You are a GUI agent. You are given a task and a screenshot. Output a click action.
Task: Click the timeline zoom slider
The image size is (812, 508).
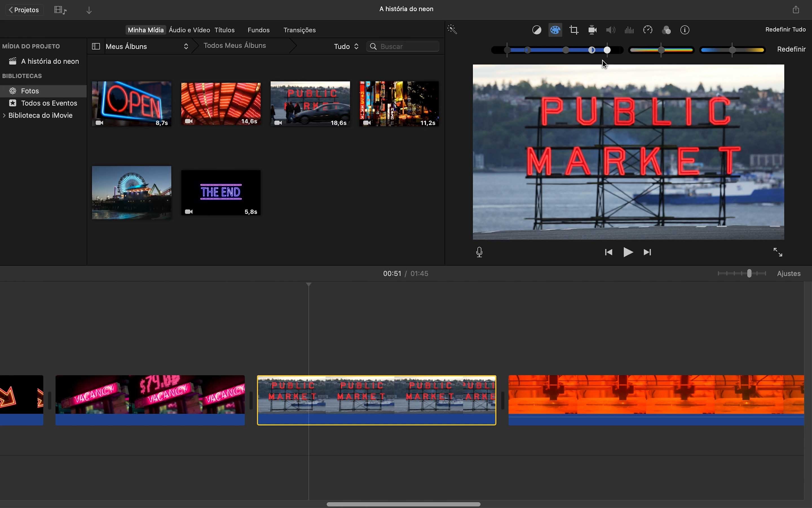[742, 273]
